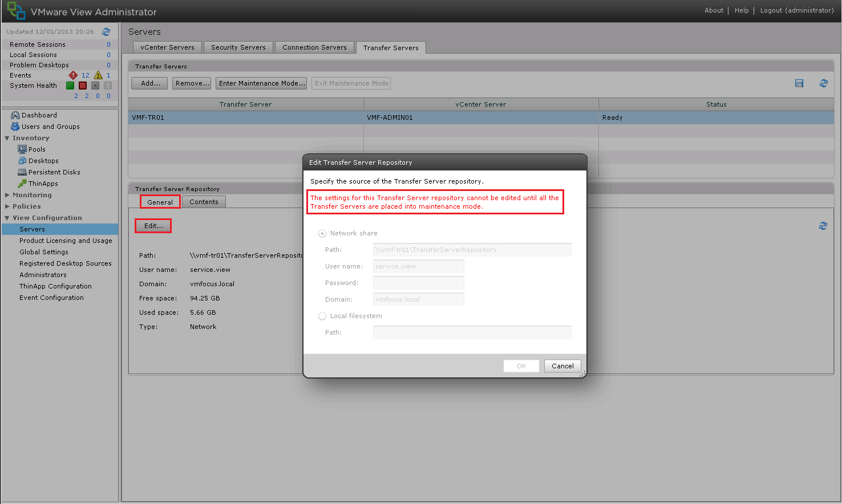Select the Local filesystem radio button

(322, 316)
